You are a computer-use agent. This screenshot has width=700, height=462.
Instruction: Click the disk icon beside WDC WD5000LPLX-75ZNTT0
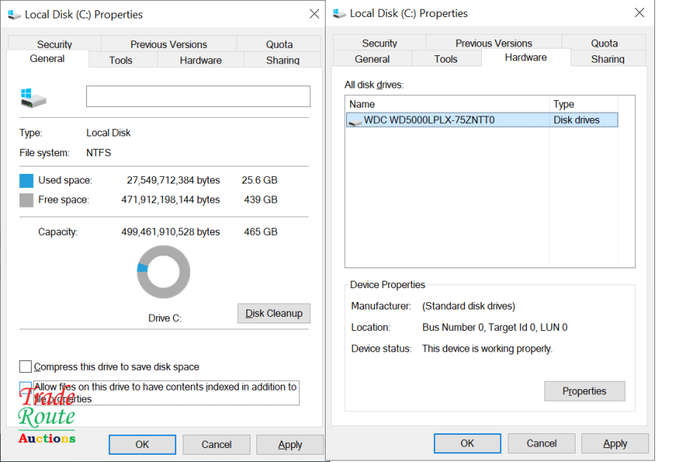[x=355, y=121]
